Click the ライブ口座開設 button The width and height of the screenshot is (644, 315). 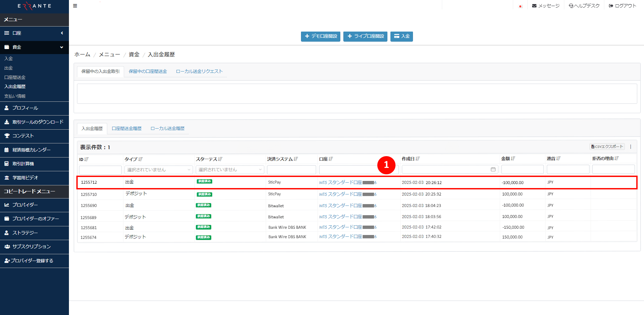pos(365,36)
